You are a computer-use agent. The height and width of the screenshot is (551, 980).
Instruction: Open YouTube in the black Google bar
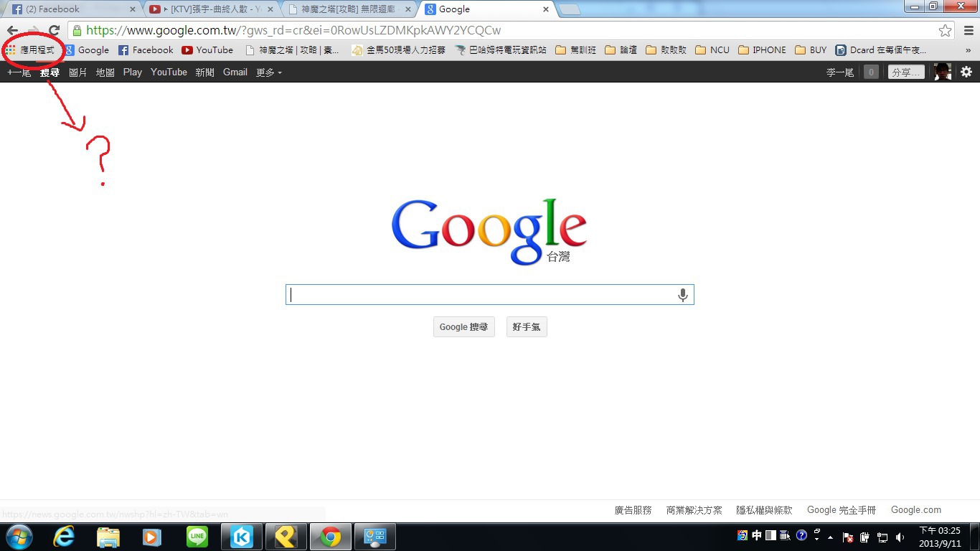click(x=169, y=72)
